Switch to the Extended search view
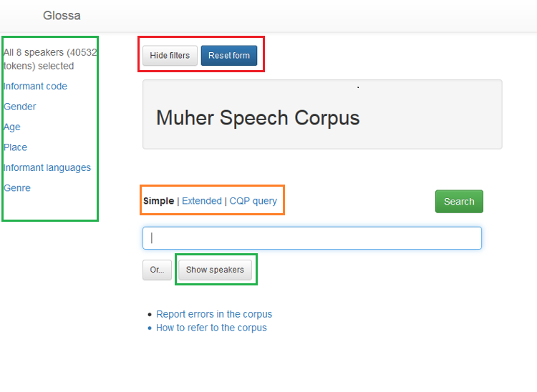Image resolution: width=537 pixels, height=392 pixels. (202, 201)
